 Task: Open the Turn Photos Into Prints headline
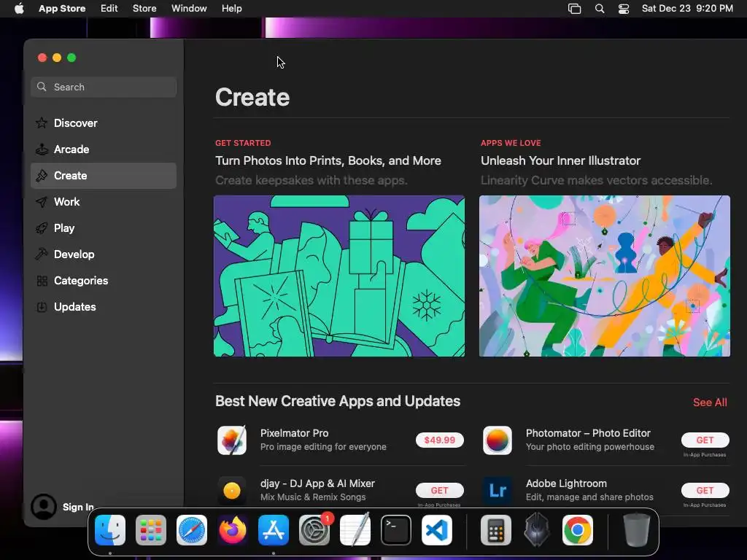(x=328, y=160)
